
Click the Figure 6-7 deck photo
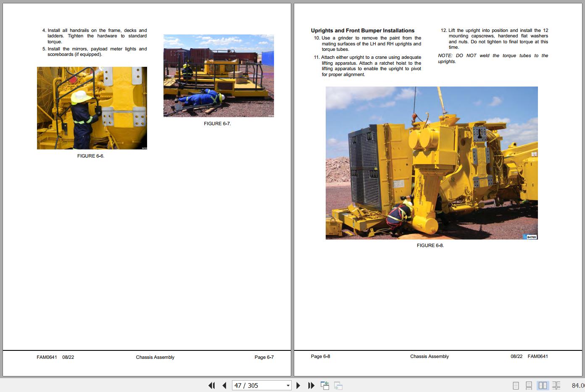219,76
